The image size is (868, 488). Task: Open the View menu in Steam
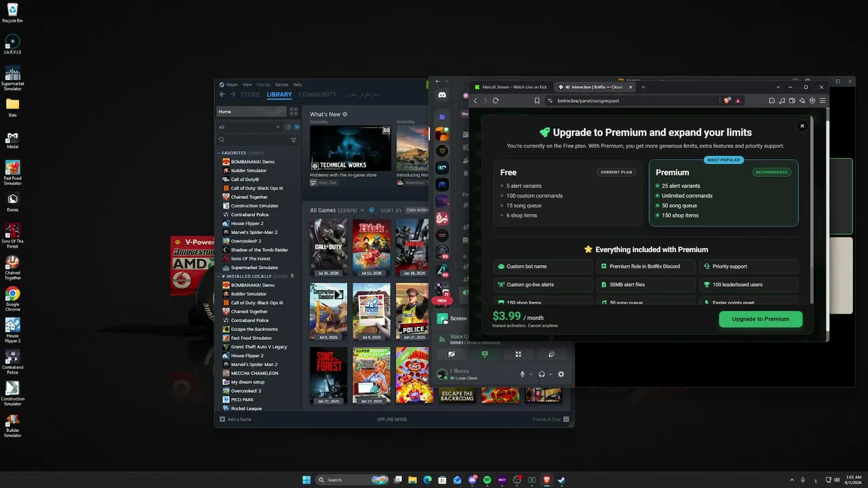tap(248, 85)
